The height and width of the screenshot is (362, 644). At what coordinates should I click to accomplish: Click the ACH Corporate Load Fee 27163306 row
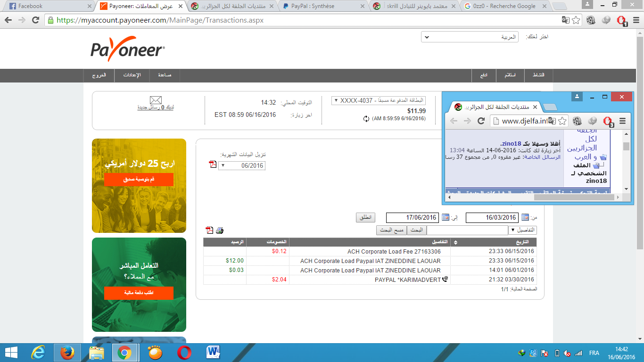(370, 252)
